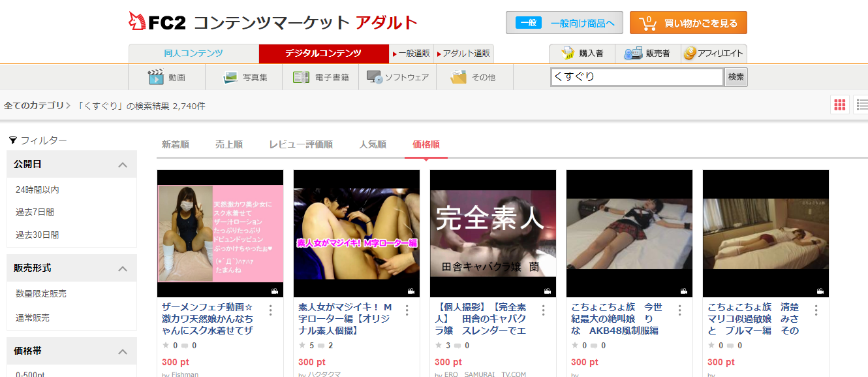Screen dimensions: 868x377
Task: Switch to grid view layout
Action: pyautogui.click(x=840, y=104)
